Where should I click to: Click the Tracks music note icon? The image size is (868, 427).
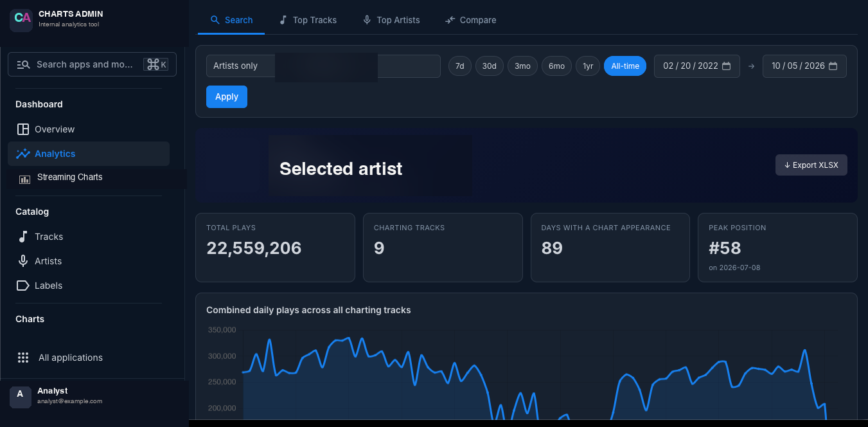pyautogui.click(x=23, y=237)
